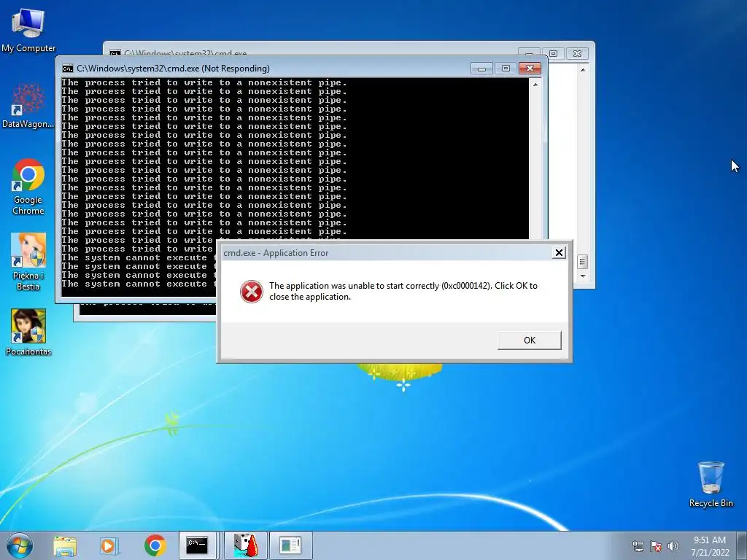Open the DataWagon desktop shortcut
The width and height of the screenshot is (747, 560).
click(x=28, y=106)
